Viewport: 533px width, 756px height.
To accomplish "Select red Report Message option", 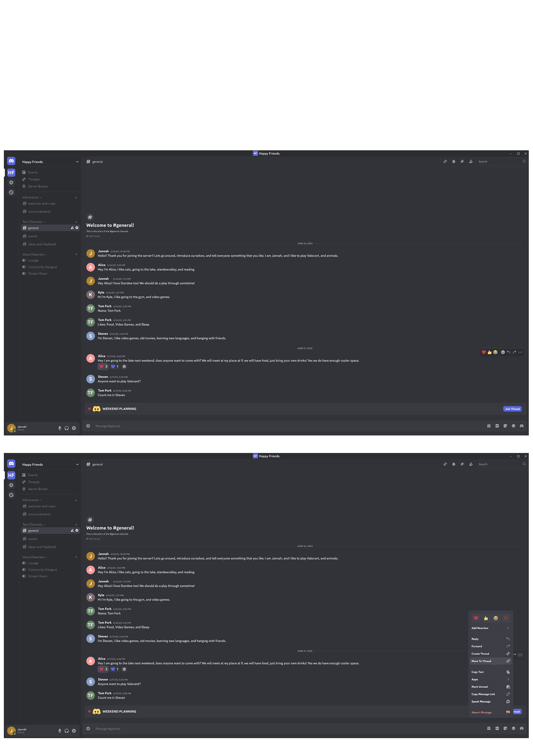I will [491, 712].
